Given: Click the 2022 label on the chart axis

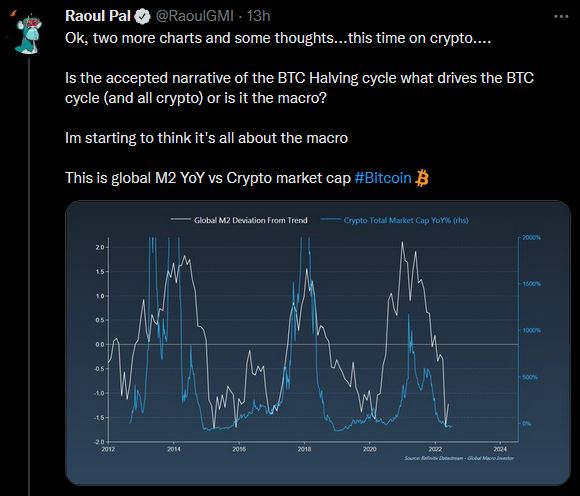Looking at the screenshot, I should point(435,449).
